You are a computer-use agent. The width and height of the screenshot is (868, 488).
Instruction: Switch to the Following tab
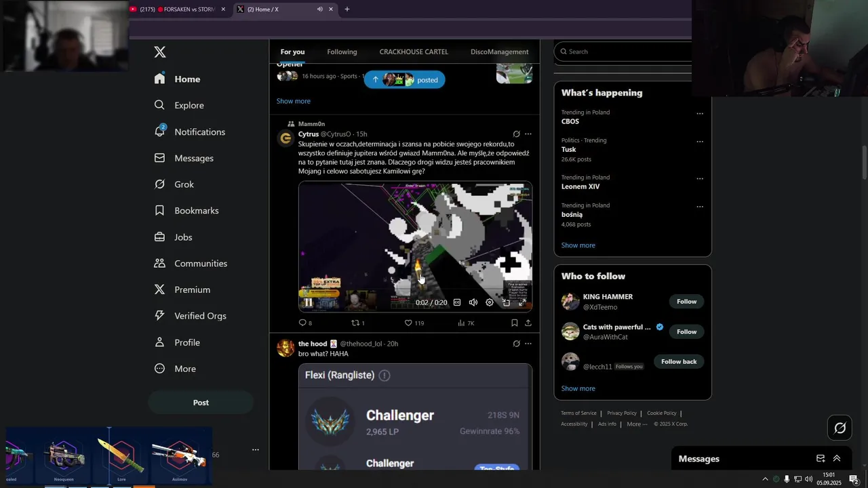[x=342, y=52]
